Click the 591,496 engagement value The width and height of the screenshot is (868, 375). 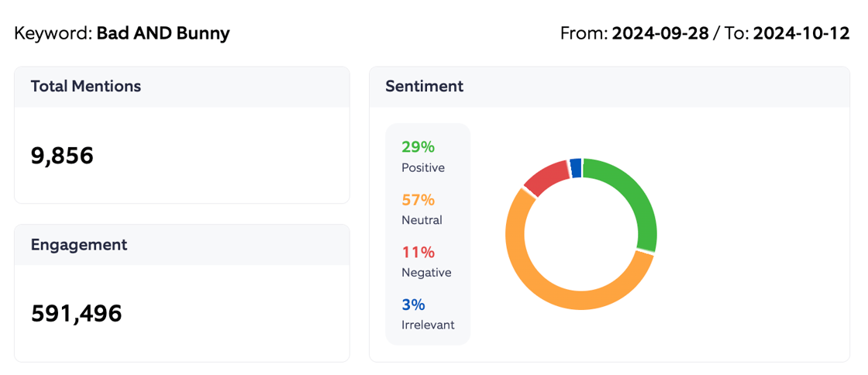click(77, 313)
